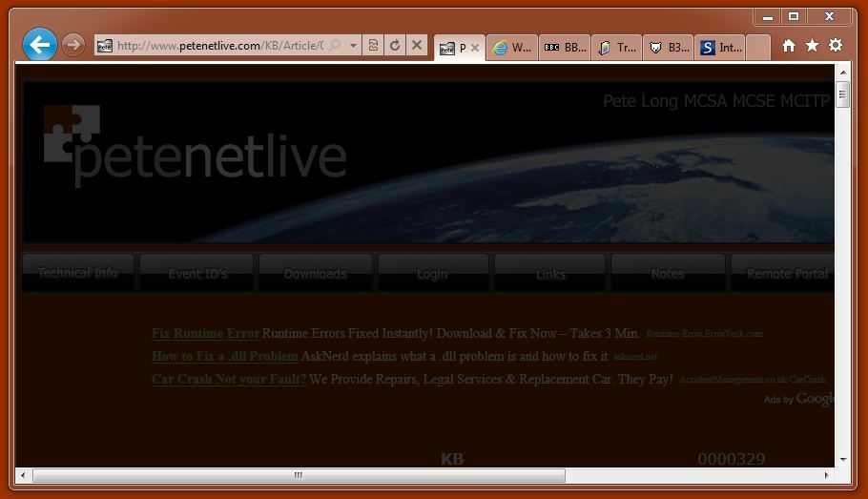The width and height of the screenshot is (868, 499).
Task: Click the asknerd.net ad URL
Action: pyautogui.click(x=635, y=357)
